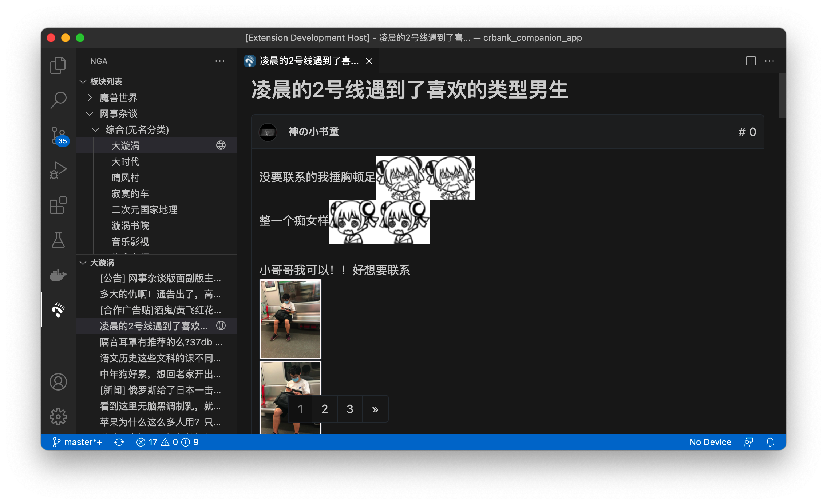Open the Extensions view icon
The height and width of the screenshot is (504, 827).
click(58, 205)
